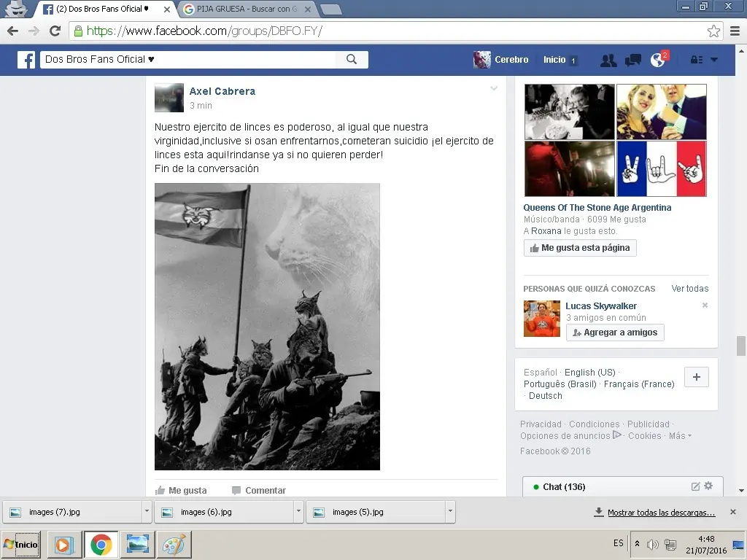Click the Facebook logo icon
This screenshot has width=747, height=560.
point(26,60)
